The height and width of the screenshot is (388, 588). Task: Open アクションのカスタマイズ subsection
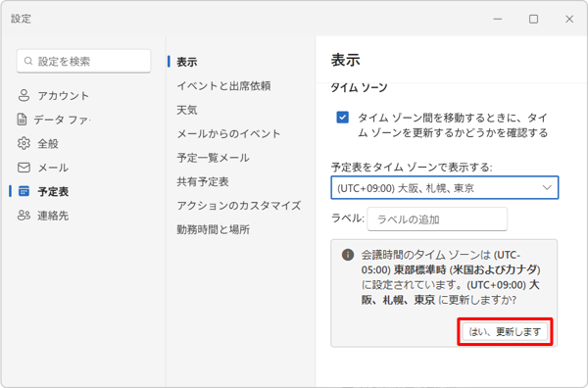(239, 206)
